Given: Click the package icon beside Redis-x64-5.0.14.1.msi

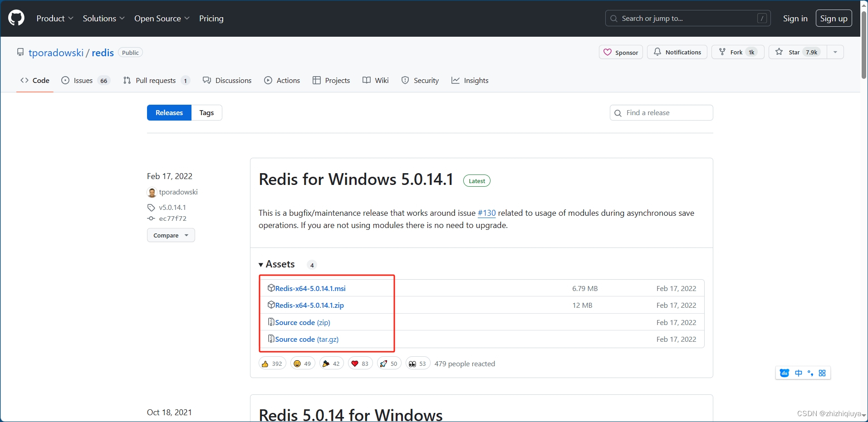Looking at the screenshot, I should click(271, 288).
